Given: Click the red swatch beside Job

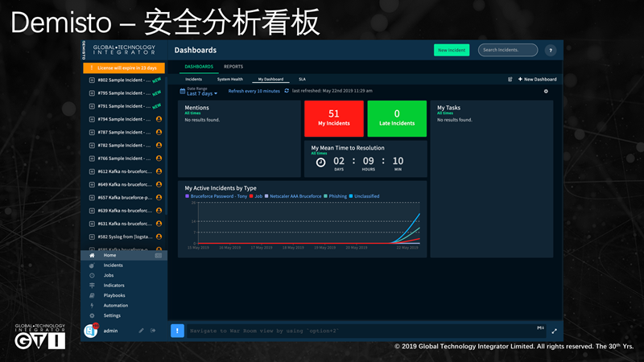Looking at the screenshot, I should click(251, 196).
